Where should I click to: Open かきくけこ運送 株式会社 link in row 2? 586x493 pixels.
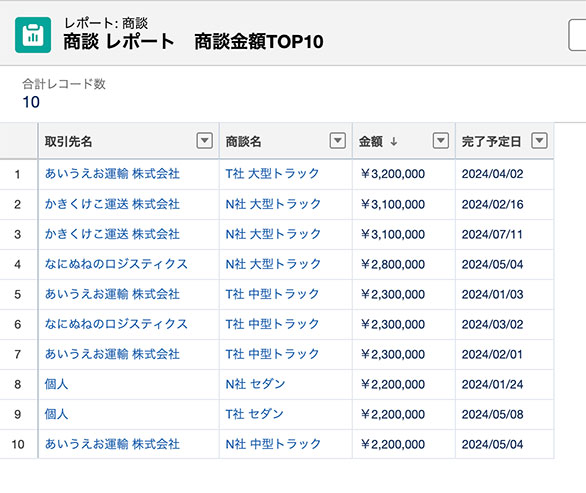[x=112, y=204]
